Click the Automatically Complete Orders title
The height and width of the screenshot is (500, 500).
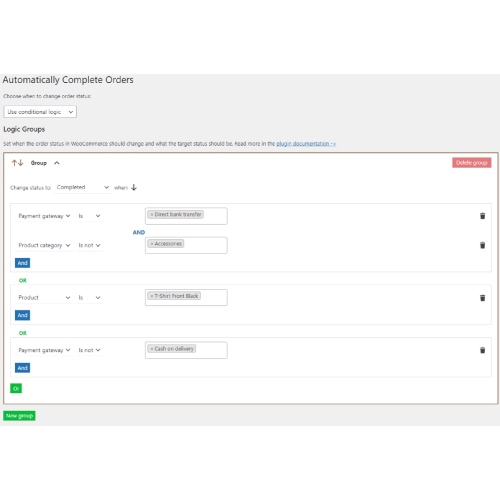tap(68, 80)
